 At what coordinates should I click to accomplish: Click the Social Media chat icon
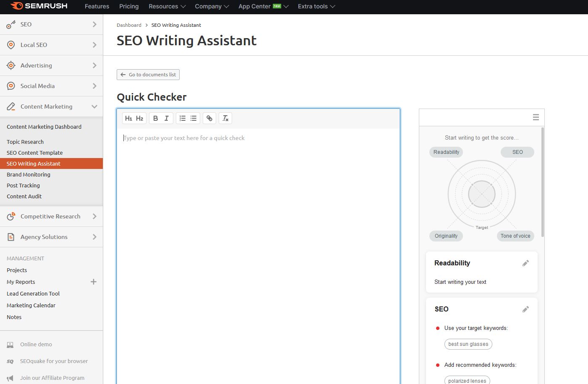coord(11,86)
